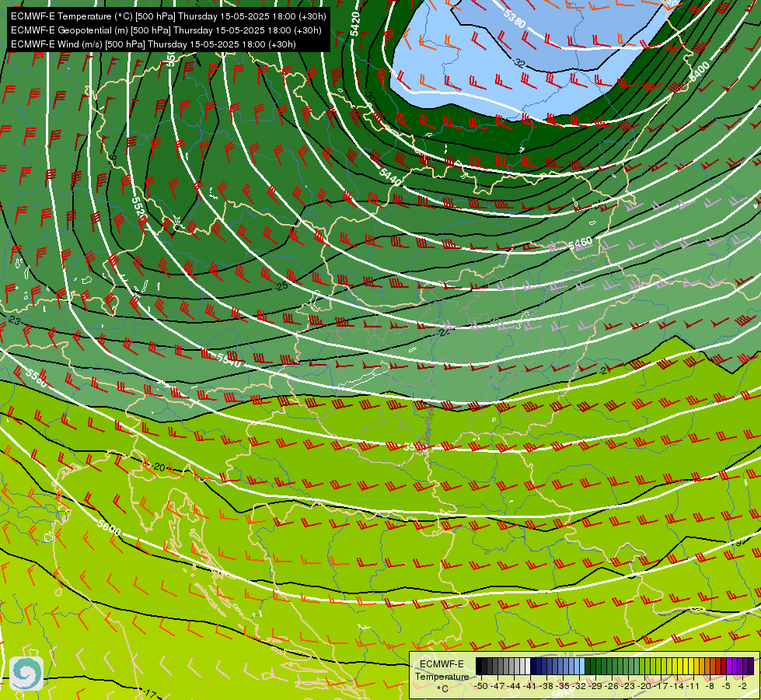The width and height of the screenshot is (761, 700).
Task: Click the -22 isotherm label
Action: pos(444,332)
